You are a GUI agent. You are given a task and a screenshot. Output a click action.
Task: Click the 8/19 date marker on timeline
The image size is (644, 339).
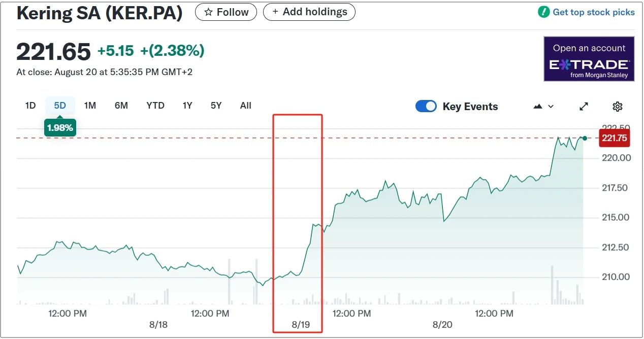[301, 324]
